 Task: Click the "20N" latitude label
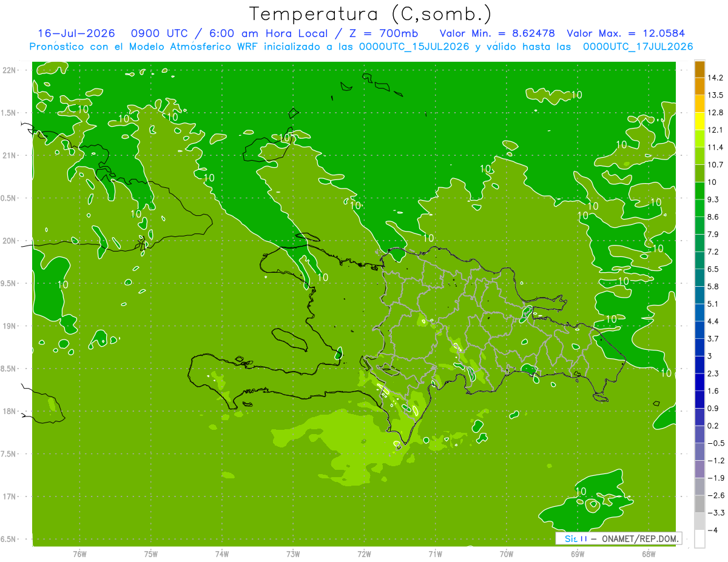pyautogui.click(x=10, y=241)
